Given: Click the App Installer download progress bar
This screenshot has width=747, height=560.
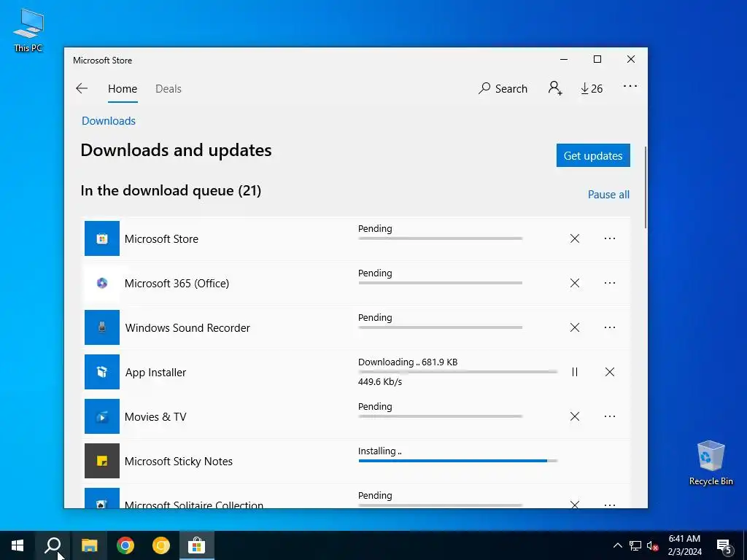Looking at the screenshot, I should point(458,371).
